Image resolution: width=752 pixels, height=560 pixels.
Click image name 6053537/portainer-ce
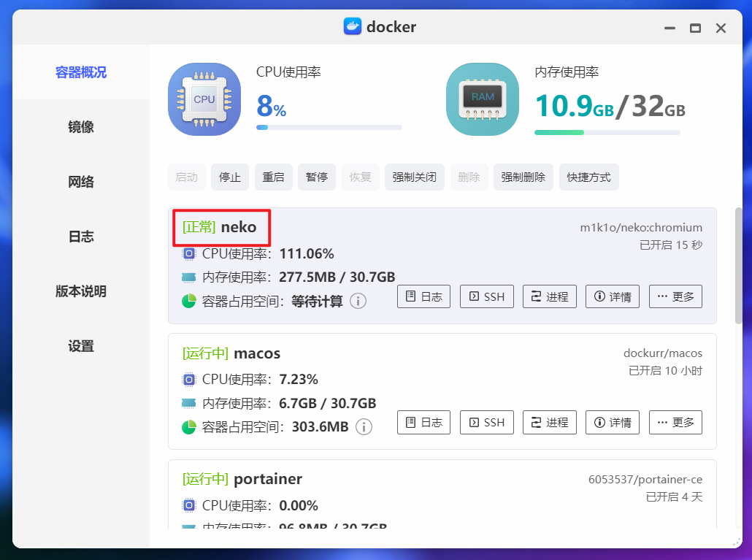click(645, 480)
